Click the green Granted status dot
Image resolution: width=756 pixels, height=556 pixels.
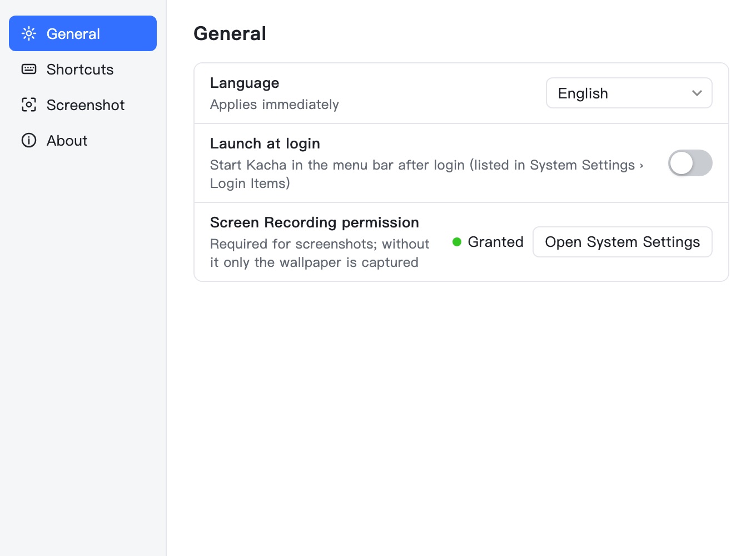pos(457,242)
